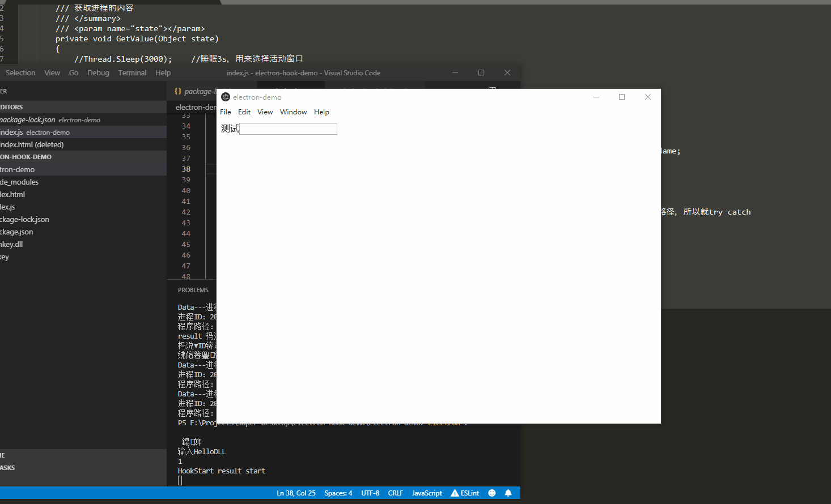
Task: Open the Window menu in electron-demo
Action: tap(293, 112)
